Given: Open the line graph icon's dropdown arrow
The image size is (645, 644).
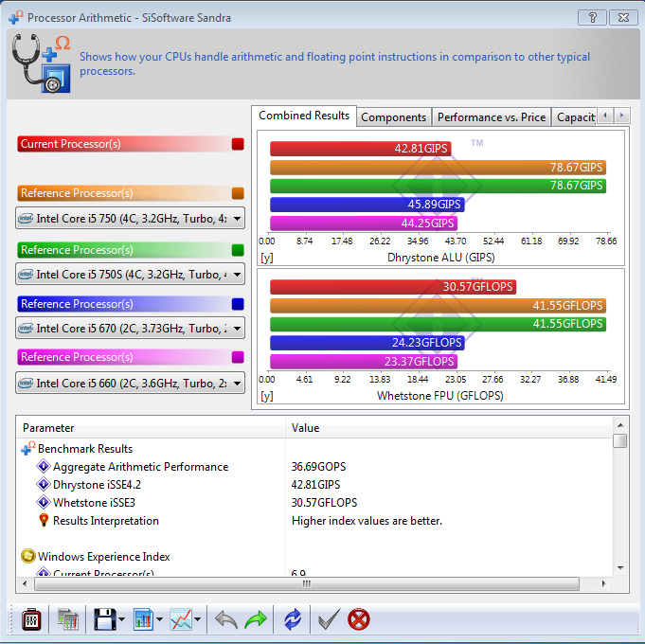Looking at the screenshot, I should [197, 619].
